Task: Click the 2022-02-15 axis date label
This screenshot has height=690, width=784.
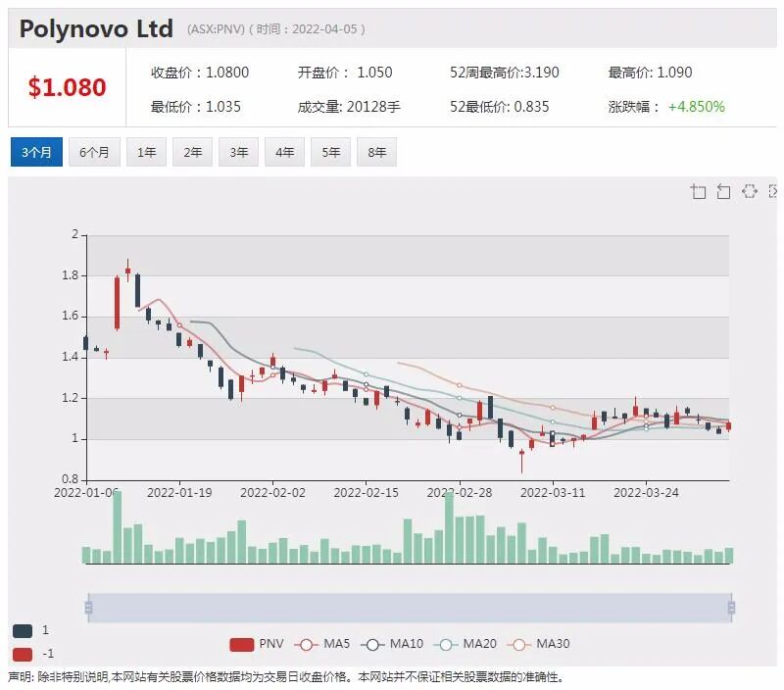Action: (366, 492)
